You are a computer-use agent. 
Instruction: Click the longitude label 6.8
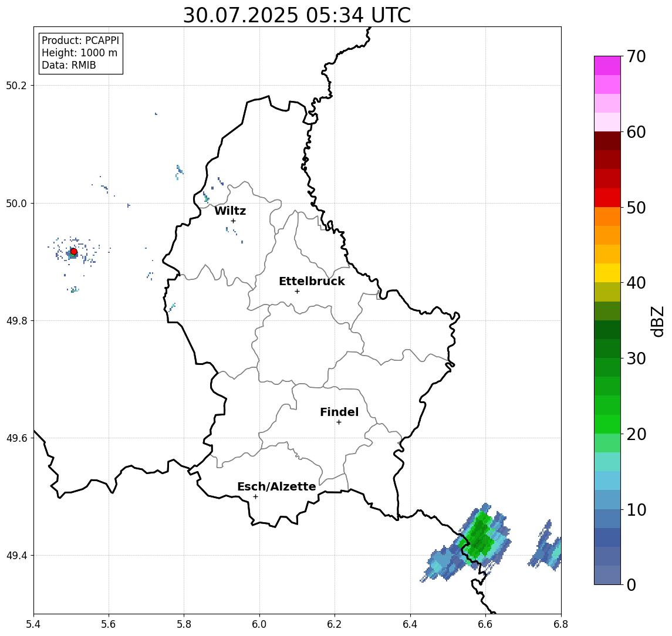click(x=561, y=624)
